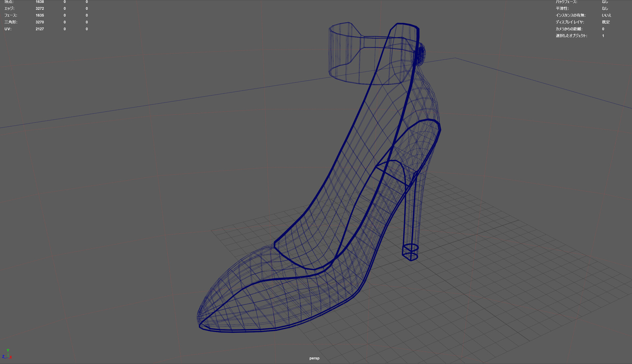Click the インスタンスの有無 instance label

pyautogui.click(x=570, y=15)
